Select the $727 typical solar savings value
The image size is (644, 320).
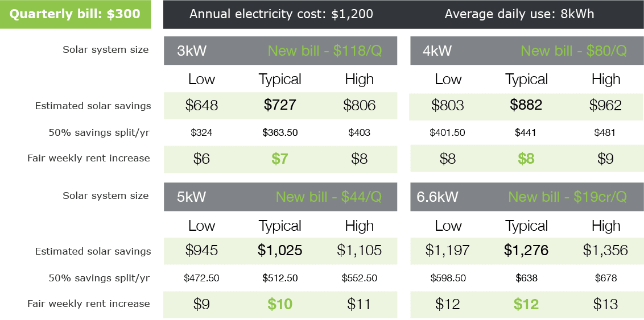tap(280, 105)
